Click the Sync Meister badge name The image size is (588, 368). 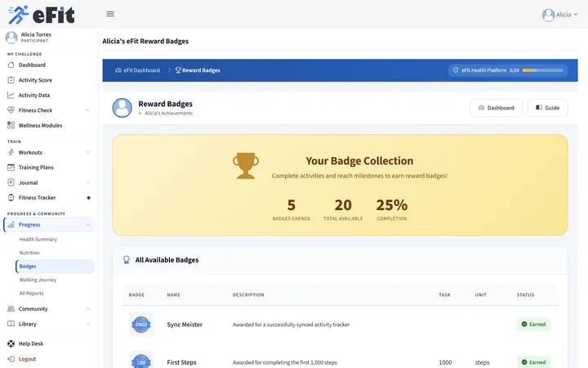pos(185,325)
